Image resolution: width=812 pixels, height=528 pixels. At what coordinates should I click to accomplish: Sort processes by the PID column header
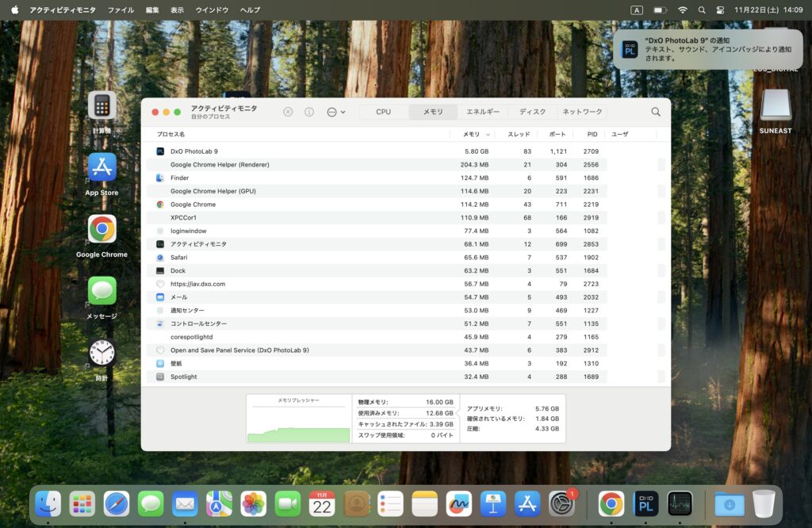point(592,134)
